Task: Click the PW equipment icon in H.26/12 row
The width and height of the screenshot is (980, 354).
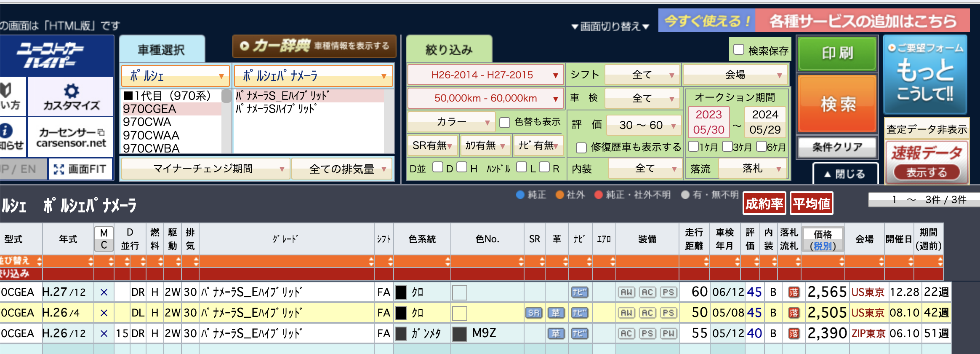Action: (668, 333)
